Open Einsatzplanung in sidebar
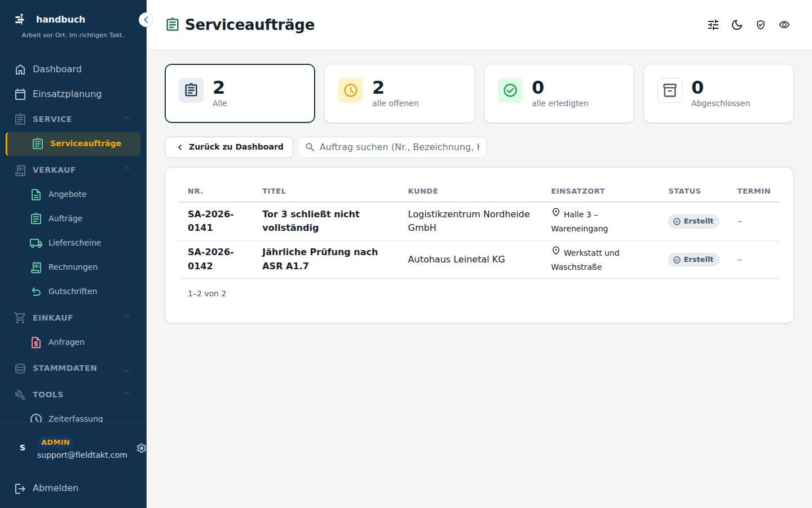This screenshot has width=812, height=508. [x=73, y=94]
